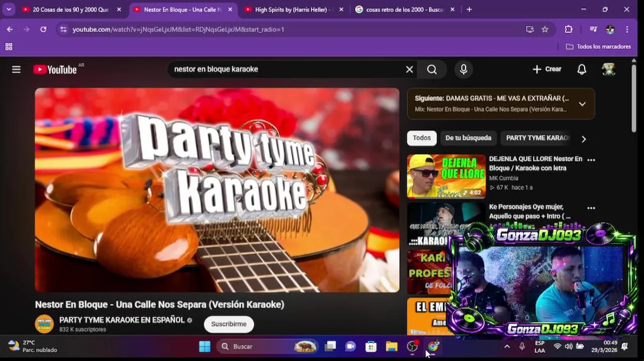
Task: Reload the current YouTube page
Action: pos(43,30)
